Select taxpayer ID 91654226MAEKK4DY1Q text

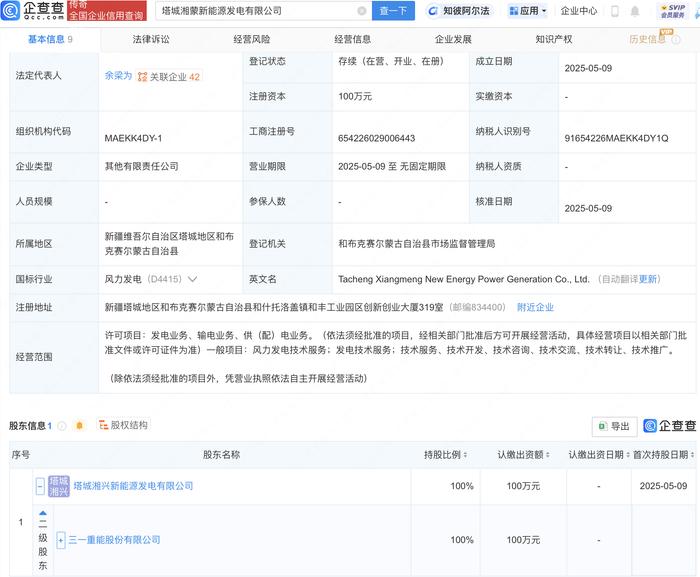coord(616,138)
